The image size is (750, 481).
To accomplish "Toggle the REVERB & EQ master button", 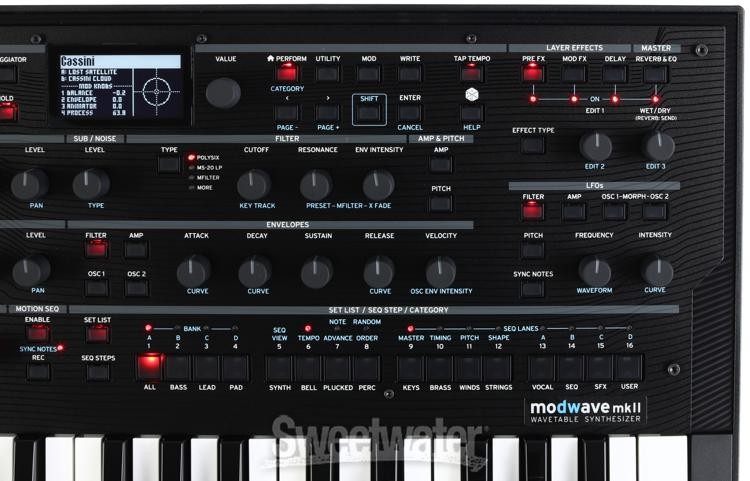I will pos(655,74).
